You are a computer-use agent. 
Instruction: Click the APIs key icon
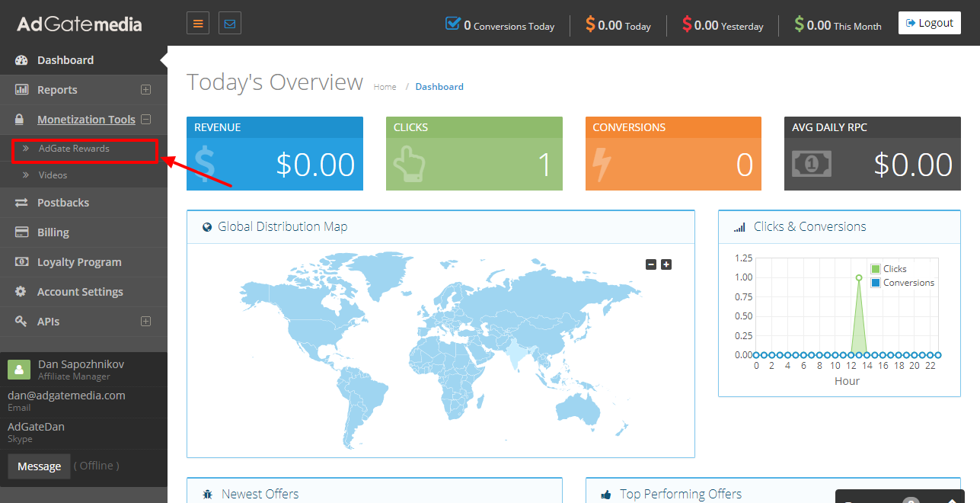[21, 322]
